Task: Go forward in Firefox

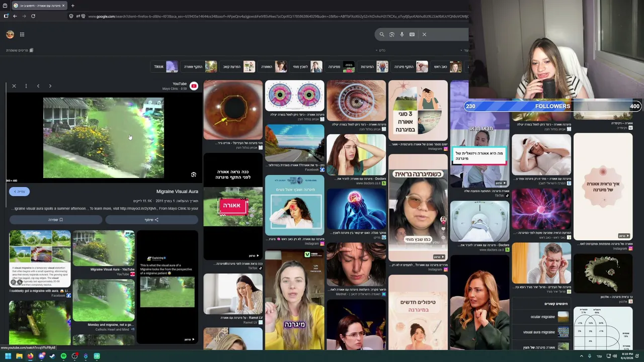Action: pos(24,16)
